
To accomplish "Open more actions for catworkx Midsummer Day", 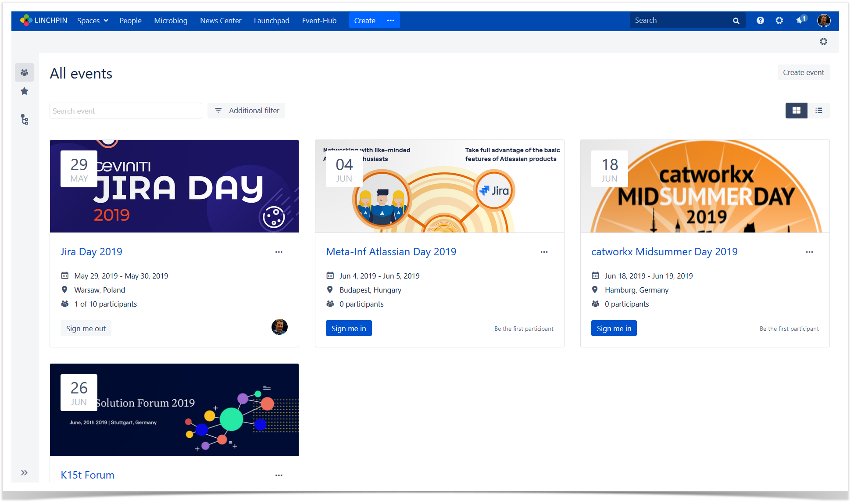I will coord(809,252).
